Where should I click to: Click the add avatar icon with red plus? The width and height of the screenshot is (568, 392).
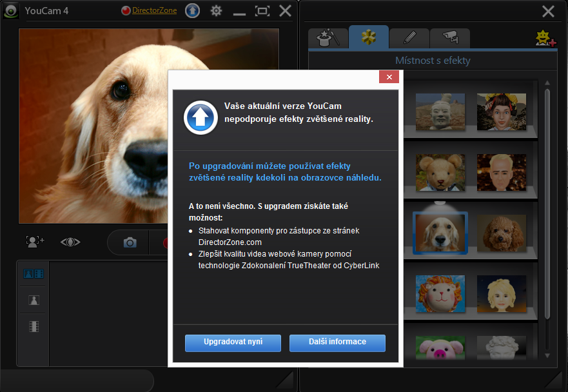click(x=545, y=39)
